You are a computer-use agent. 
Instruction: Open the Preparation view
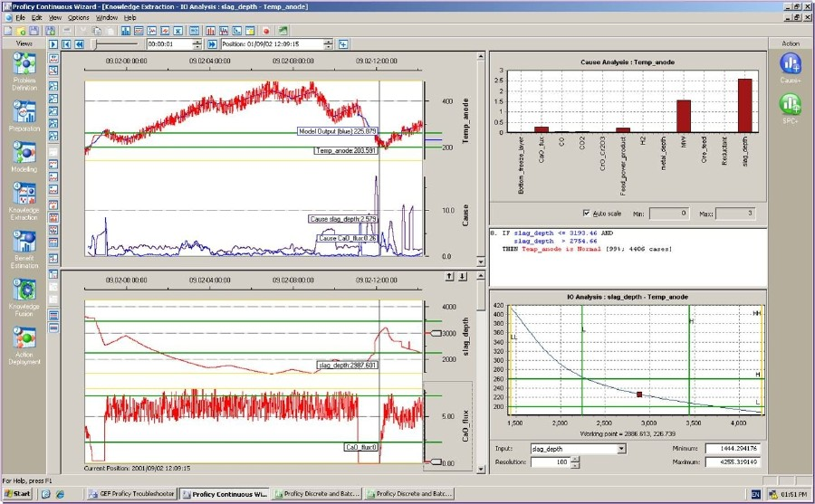click(x=24, y=109)
